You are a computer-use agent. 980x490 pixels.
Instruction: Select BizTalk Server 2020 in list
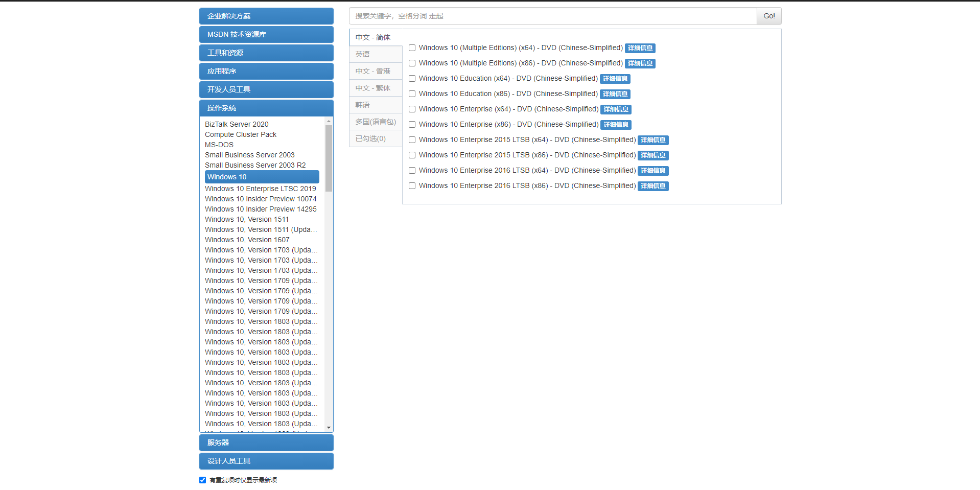click(237, 124)
